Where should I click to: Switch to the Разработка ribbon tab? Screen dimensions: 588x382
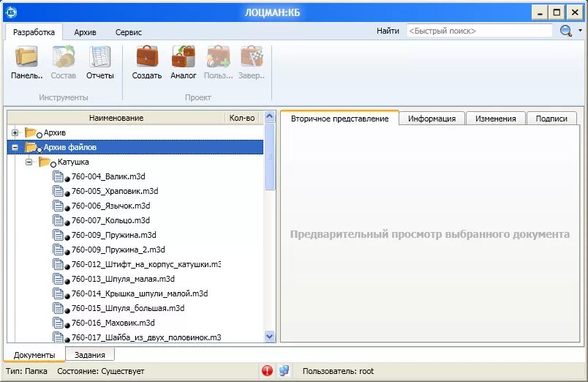tap(34, 32)
